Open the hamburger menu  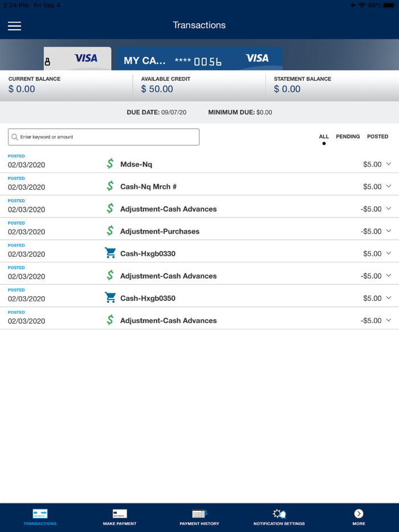tap(14, 26)
